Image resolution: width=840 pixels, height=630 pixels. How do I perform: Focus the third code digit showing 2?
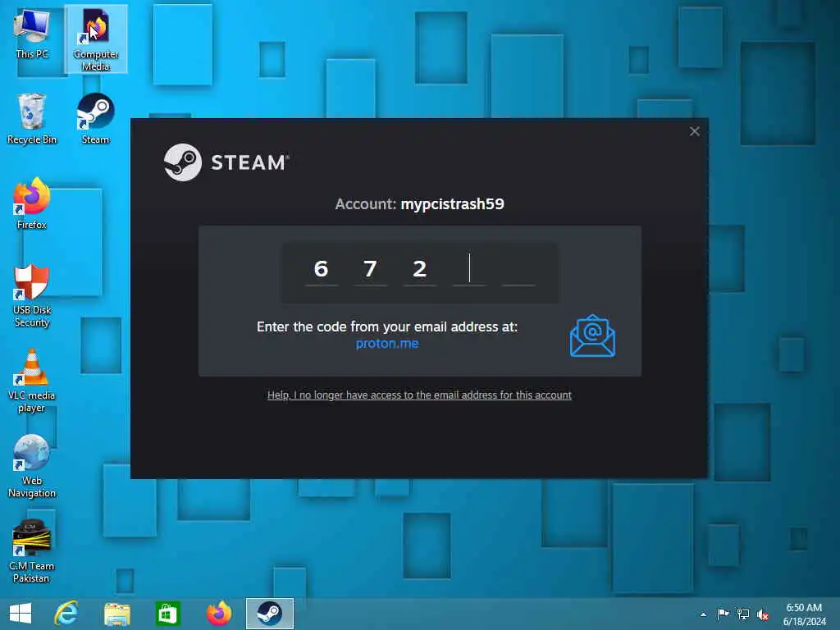419,269
